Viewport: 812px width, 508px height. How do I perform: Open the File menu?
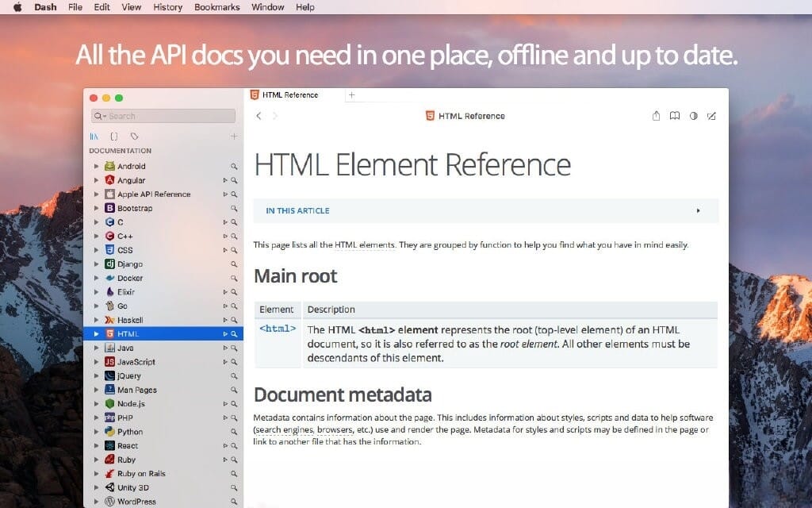[x=75, y=7]
